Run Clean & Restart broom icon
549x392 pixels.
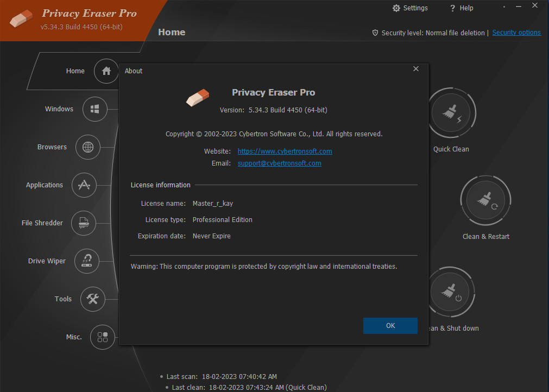tap(485, 200)
